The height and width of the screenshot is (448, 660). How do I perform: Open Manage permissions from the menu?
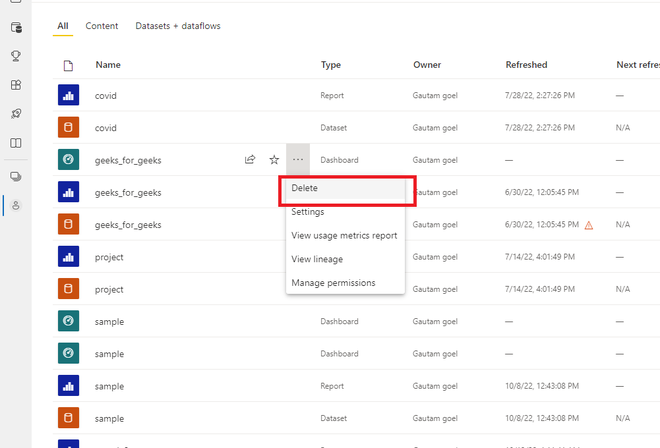pos(333,283)
